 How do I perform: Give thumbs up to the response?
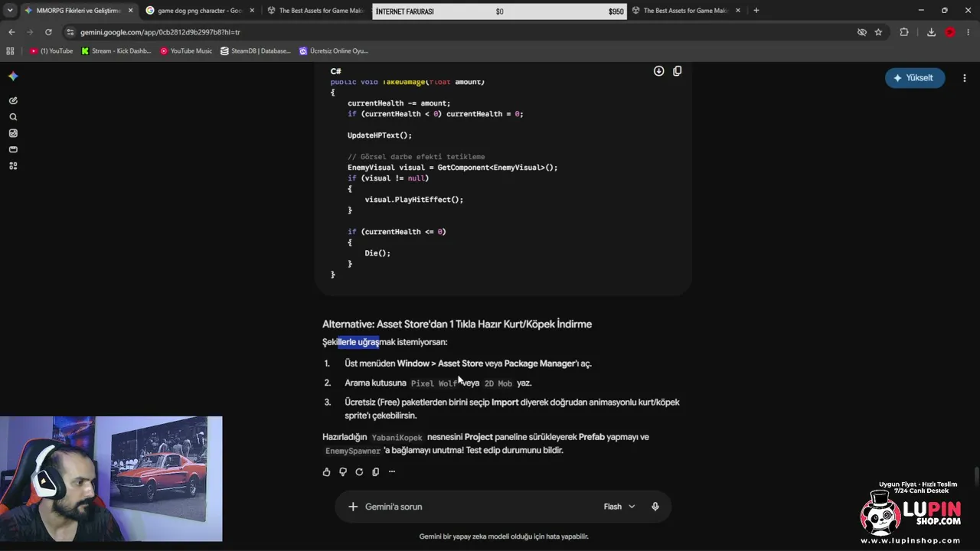(327, 471)
